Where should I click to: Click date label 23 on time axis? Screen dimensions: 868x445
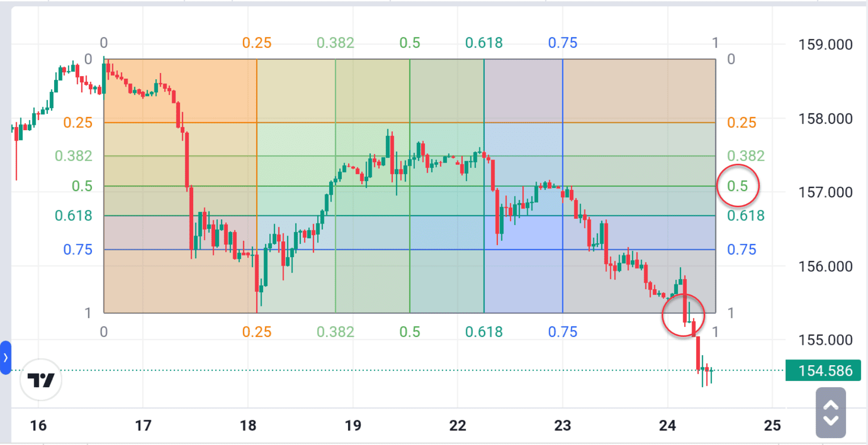point(562,425)
